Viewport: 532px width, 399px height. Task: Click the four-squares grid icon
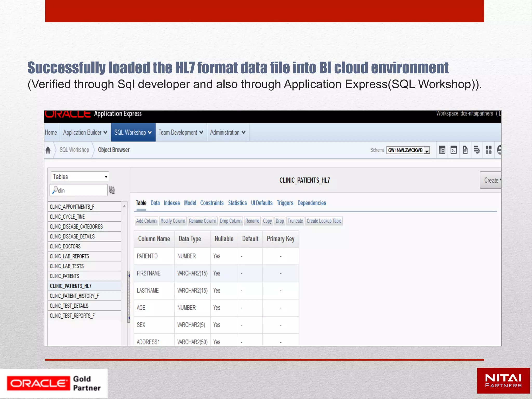488,150
